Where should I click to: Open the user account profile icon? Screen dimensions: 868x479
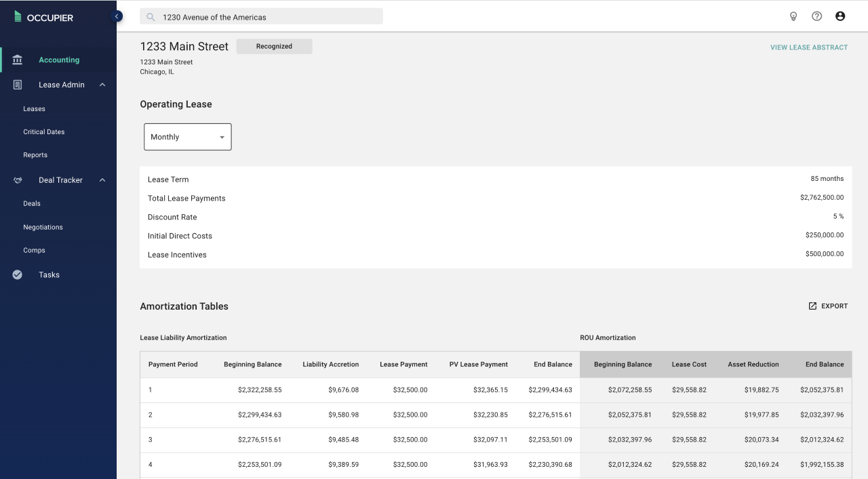coord(840,16)
